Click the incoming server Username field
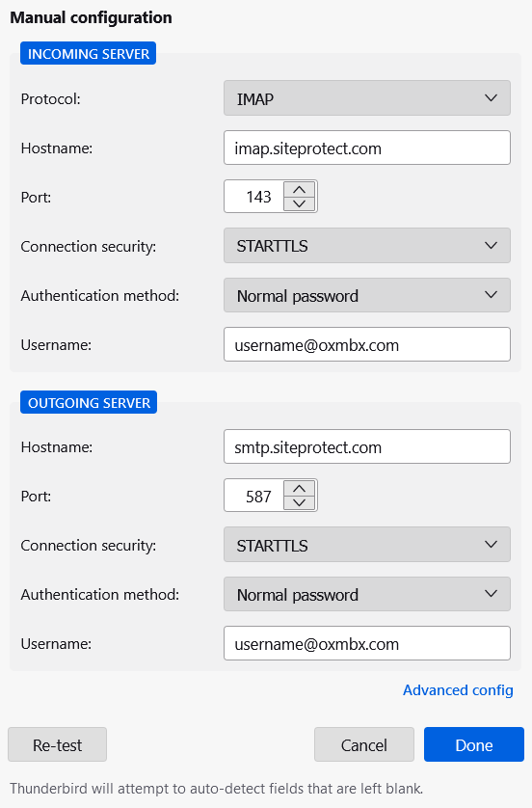Screen dimensions: 532x808 pyautogui.click(x=366, y=344)
